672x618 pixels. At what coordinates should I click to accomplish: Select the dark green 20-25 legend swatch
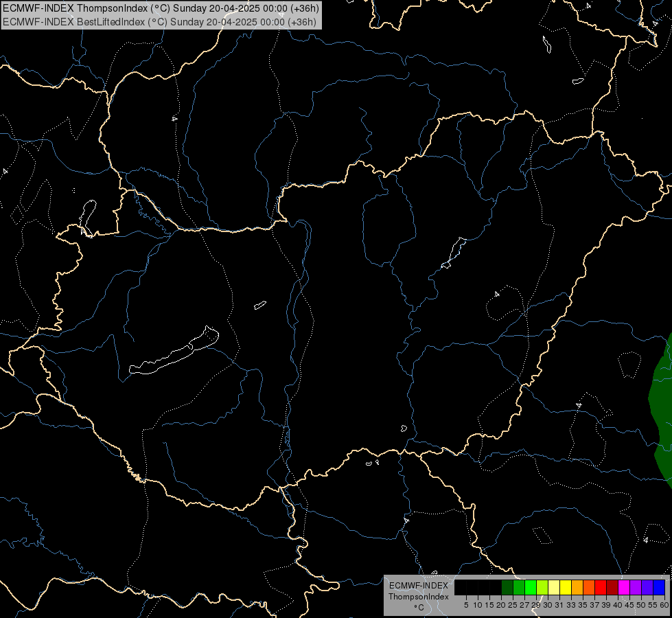(507, 588)
